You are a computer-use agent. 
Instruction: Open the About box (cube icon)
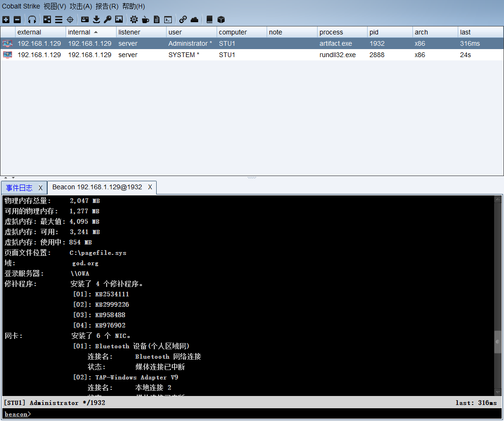221,20
